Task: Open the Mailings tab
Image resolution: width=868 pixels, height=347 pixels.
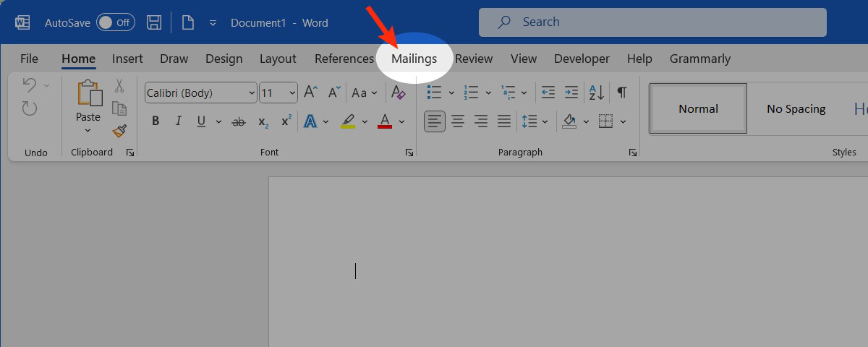Action: point(414,59)
